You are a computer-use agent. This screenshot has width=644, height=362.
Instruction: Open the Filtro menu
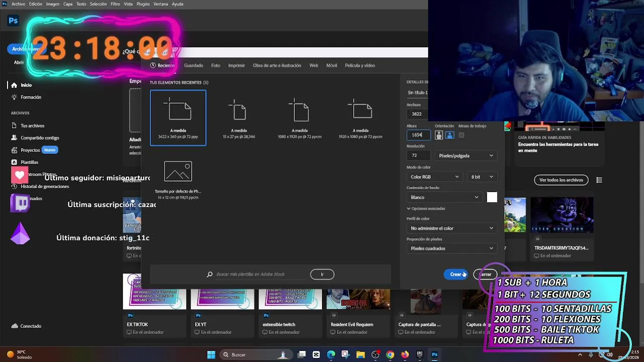tap(115, 4)
